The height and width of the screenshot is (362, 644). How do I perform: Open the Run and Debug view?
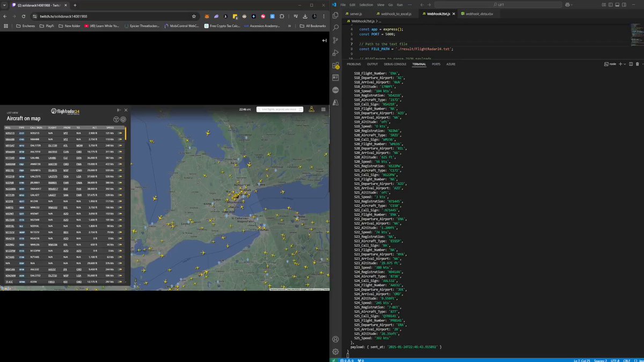tap(335, 53)
